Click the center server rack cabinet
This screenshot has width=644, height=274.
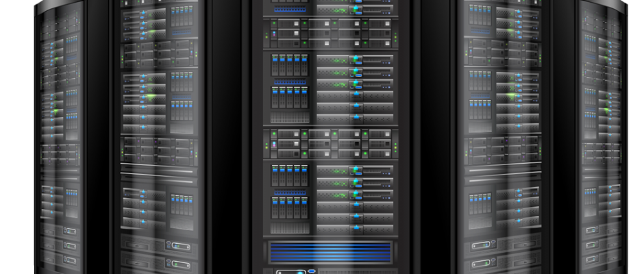click(330, 137)
